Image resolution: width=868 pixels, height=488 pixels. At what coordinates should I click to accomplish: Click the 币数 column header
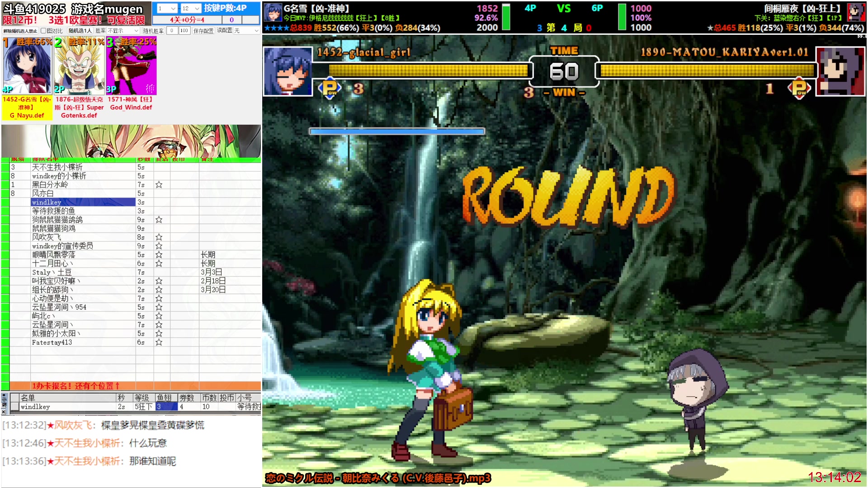click(x=209, y=398)
